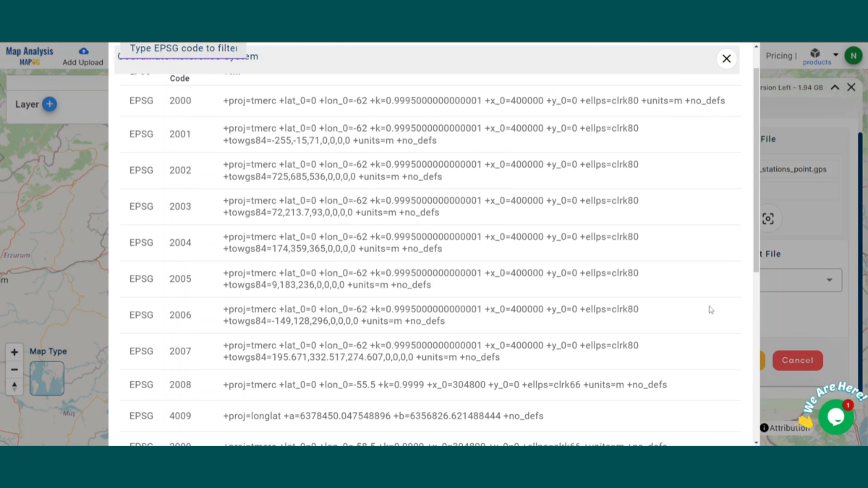The width and height of the screenshot is (868, 488).
Task: Collapse the 1.94 GB storage notification panel
Action: click(x=835, y=87)
